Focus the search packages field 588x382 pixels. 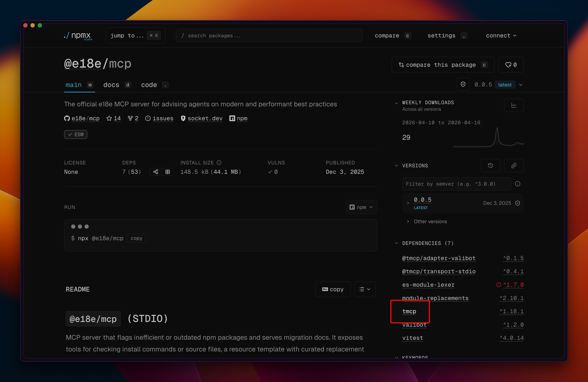269,35
